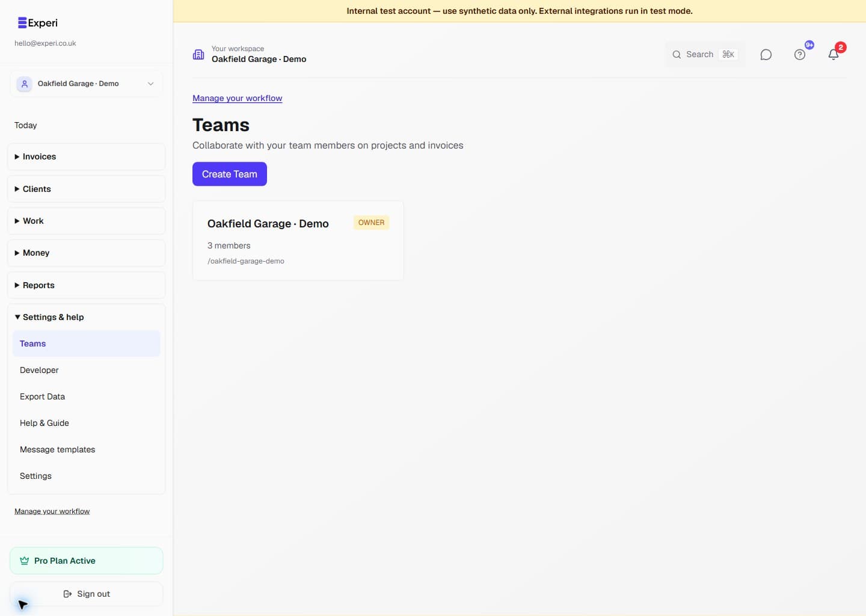Click the Pro Plan Active button
Viewport: 866px width, 616px height.
(86, 561)
